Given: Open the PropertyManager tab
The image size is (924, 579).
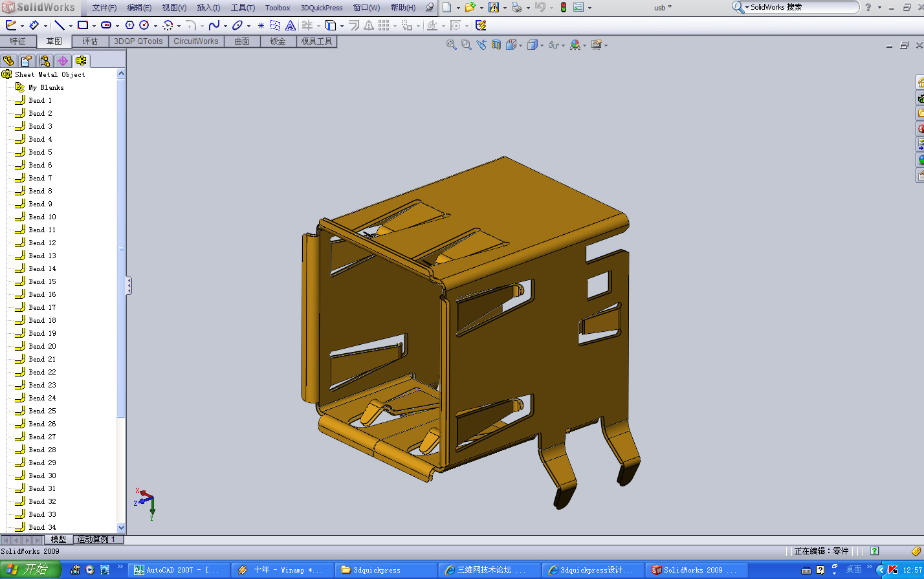Looking at the screenshot, I should 27,61.
